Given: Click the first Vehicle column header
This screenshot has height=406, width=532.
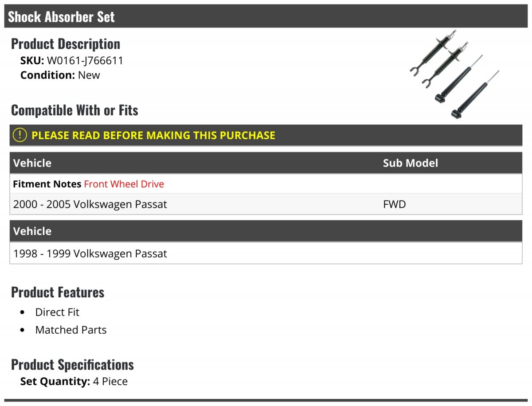Looking at the screenshot, I should pos(32,163).
